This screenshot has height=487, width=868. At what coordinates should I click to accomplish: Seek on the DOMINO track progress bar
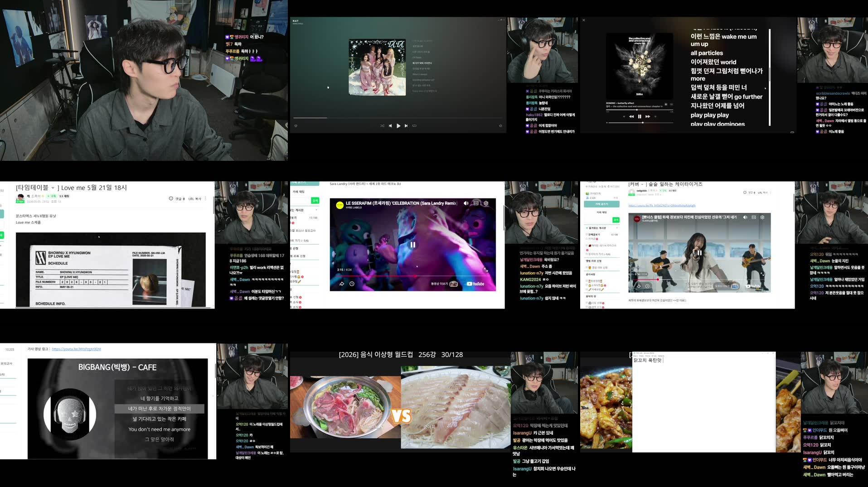[640, 110]
